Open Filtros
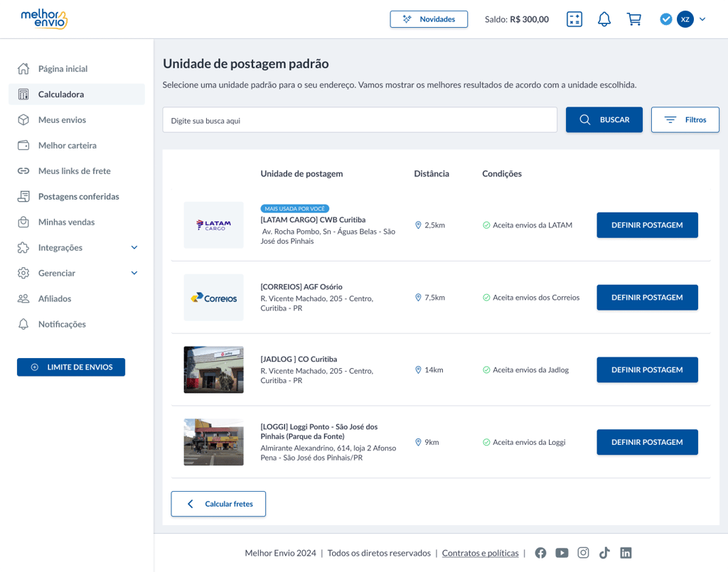This screenshot has height=572, width=728. 685,119
